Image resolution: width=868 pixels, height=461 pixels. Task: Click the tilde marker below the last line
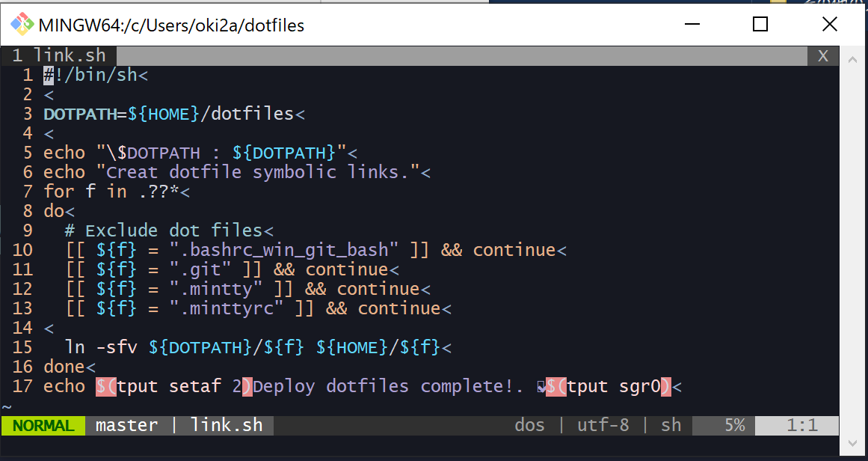tap(8, 408)
